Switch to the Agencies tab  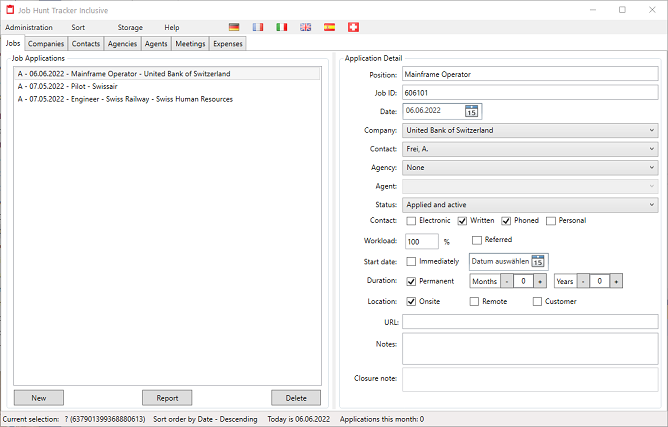tap(122, 43)
